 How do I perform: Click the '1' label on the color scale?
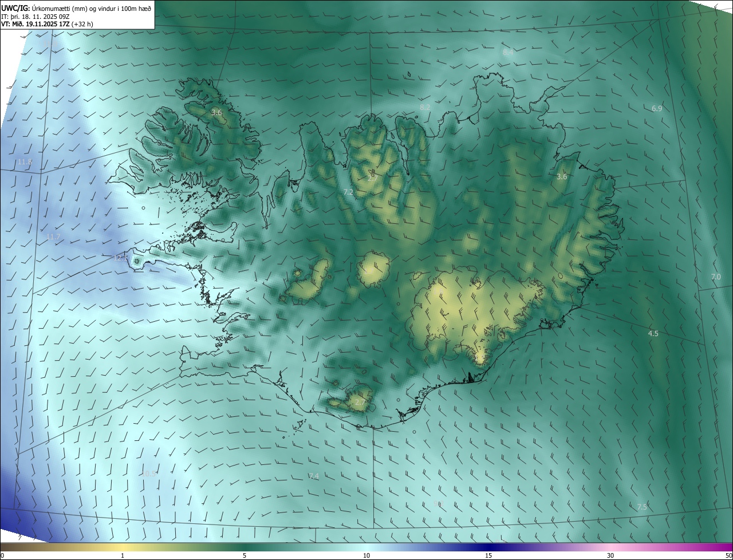(x=123, y=555)
